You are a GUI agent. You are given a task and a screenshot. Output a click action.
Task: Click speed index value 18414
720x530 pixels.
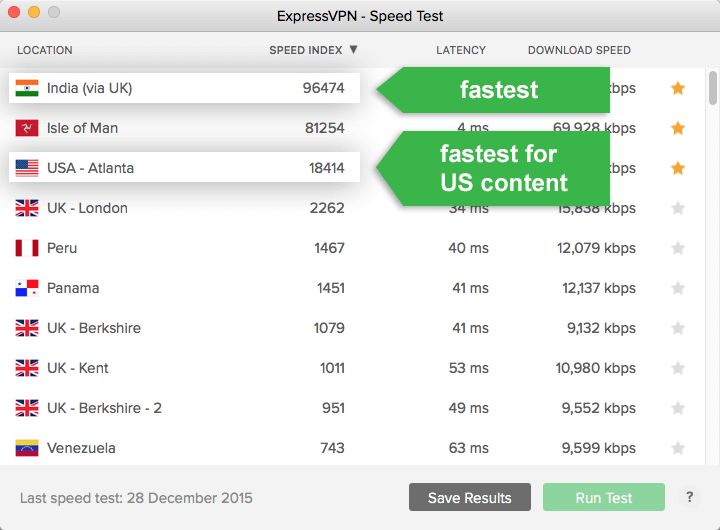point(326,168)
